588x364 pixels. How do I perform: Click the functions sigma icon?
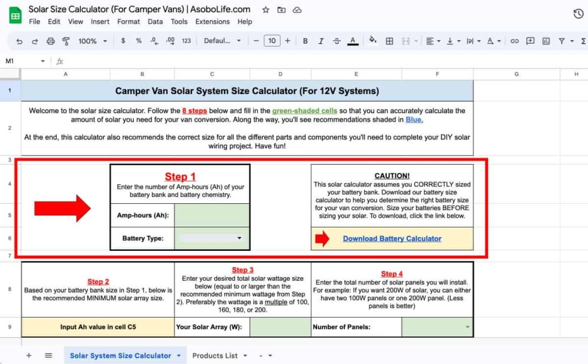pos(583,41)
